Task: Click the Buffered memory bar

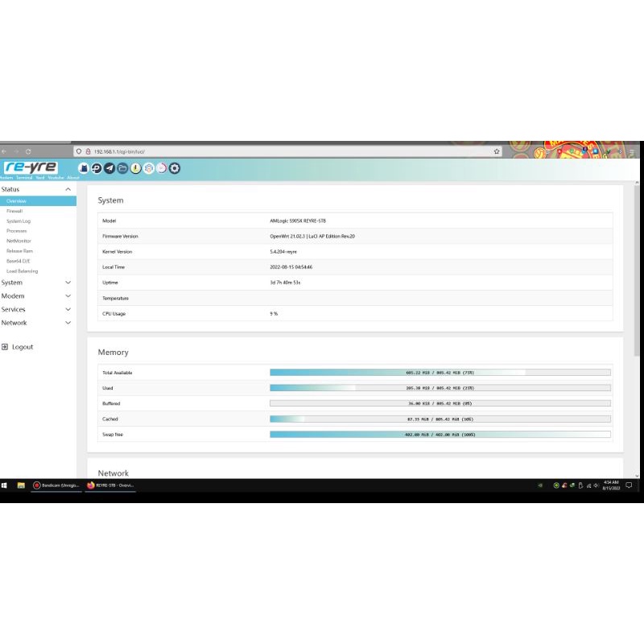Action: pyautogui.click(x=440, y=403)
